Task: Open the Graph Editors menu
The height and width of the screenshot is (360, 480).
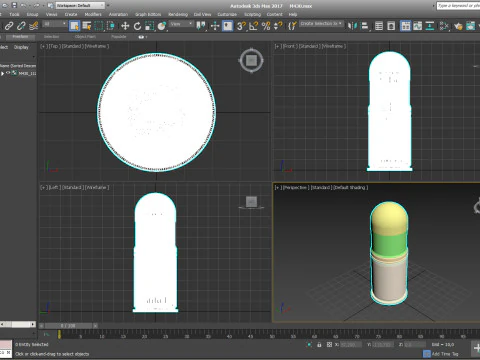Action: coord(148,14)
